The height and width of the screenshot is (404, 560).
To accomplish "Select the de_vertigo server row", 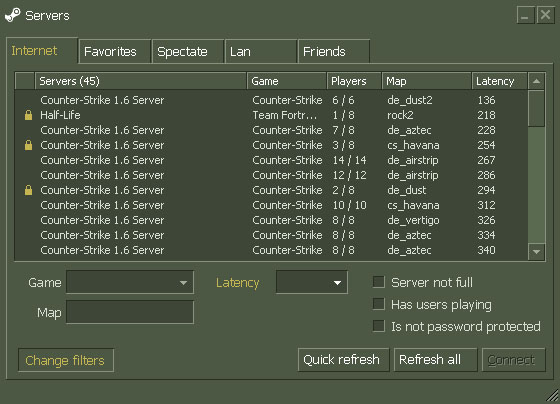I will (271, 220).
